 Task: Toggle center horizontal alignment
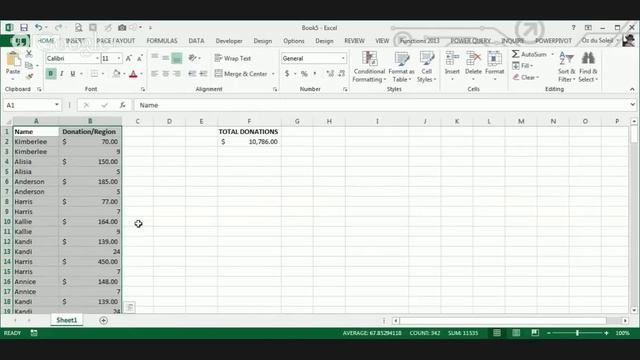click(166, 74)
